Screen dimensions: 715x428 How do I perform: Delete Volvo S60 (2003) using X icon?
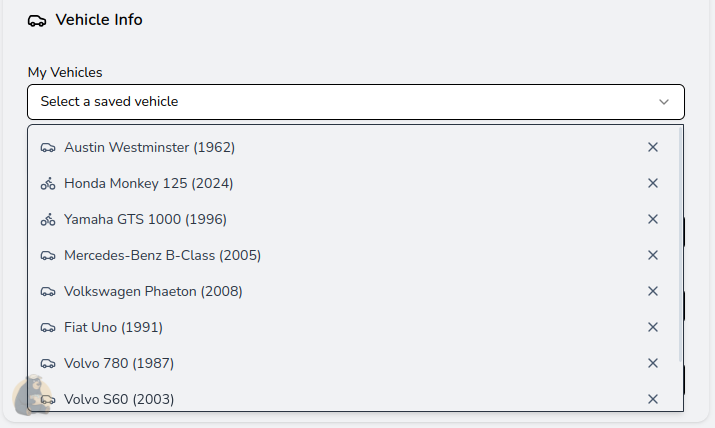653,399
